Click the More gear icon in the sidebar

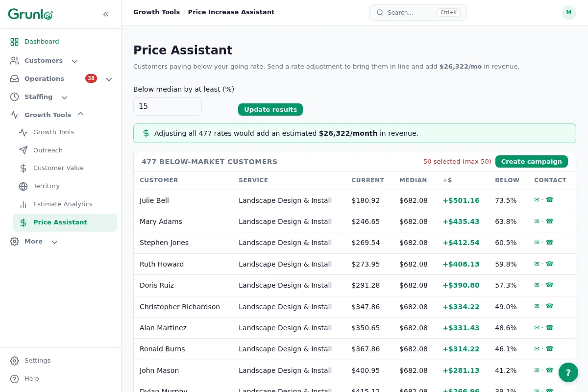click(15, 242)
